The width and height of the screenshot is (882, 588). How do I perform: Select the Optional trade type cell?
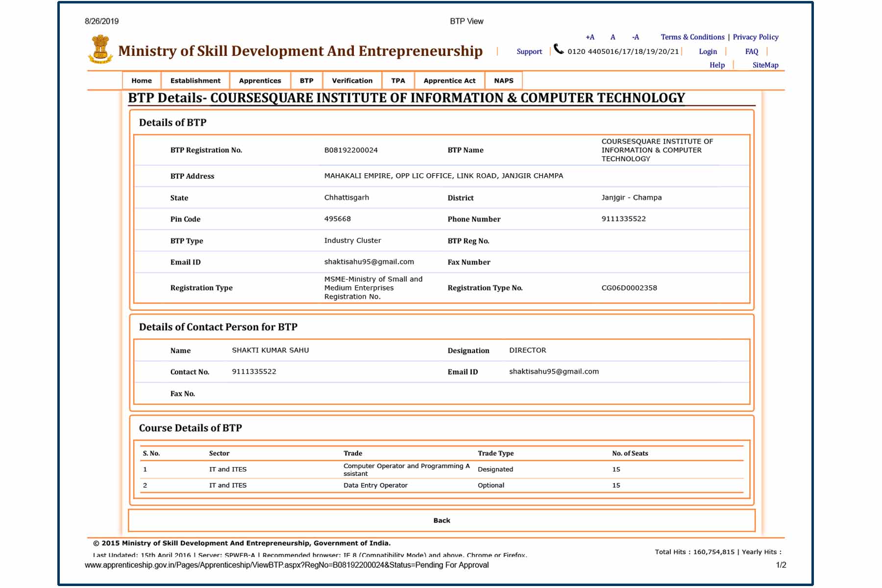point(491,486)
